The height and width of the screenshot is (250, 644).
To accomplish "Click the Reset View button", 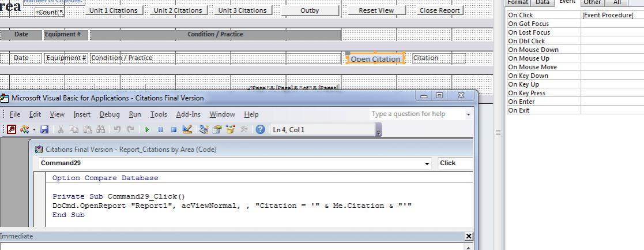I will click(376, 10).
